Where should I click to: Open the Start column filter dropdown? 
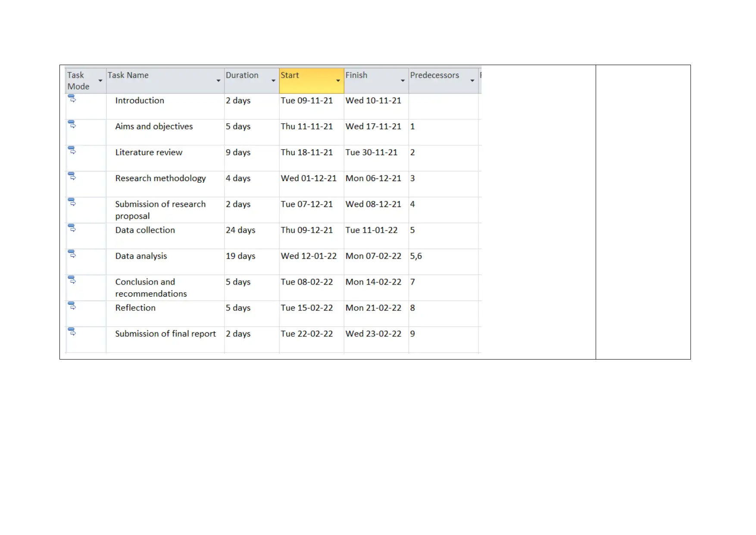(x=338, y=81)
